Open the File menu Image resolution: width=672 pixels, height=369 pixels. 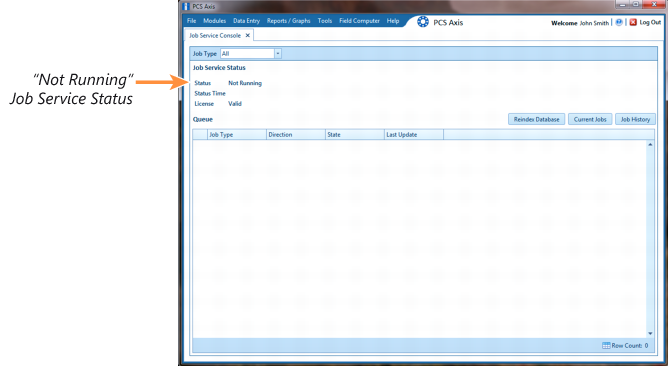[x=191, y=21]
